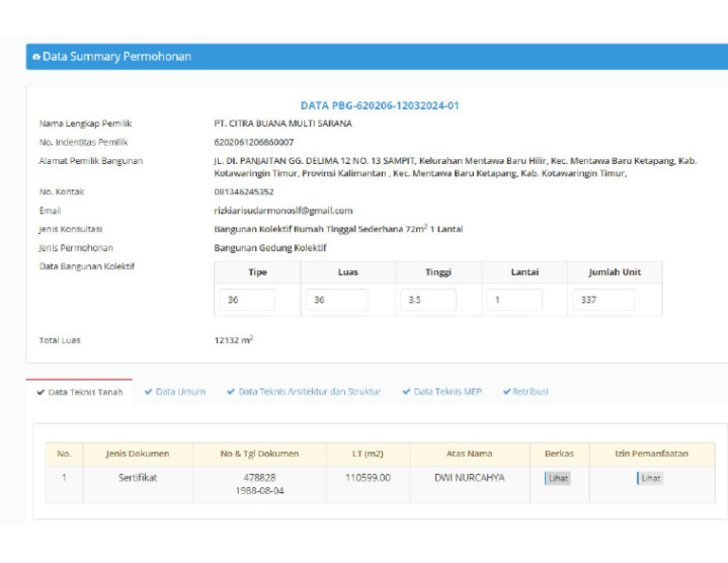Select the Tinggi field showing 3.5

pos(428,300)
